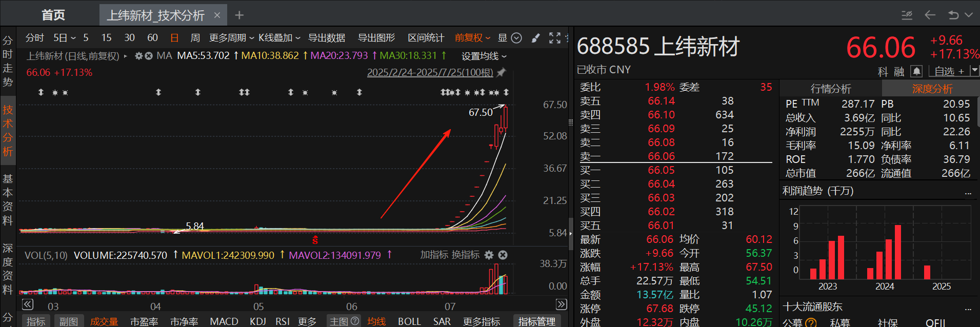Click the 导出数据 export data button
Image resolution: width=980 pixels, height=327 pixels.
click(x=326, y=38)
